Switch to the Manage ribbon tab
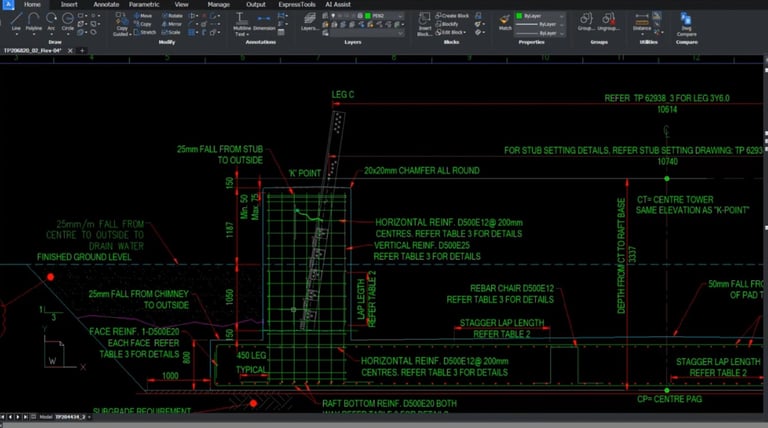 (218, 4)
